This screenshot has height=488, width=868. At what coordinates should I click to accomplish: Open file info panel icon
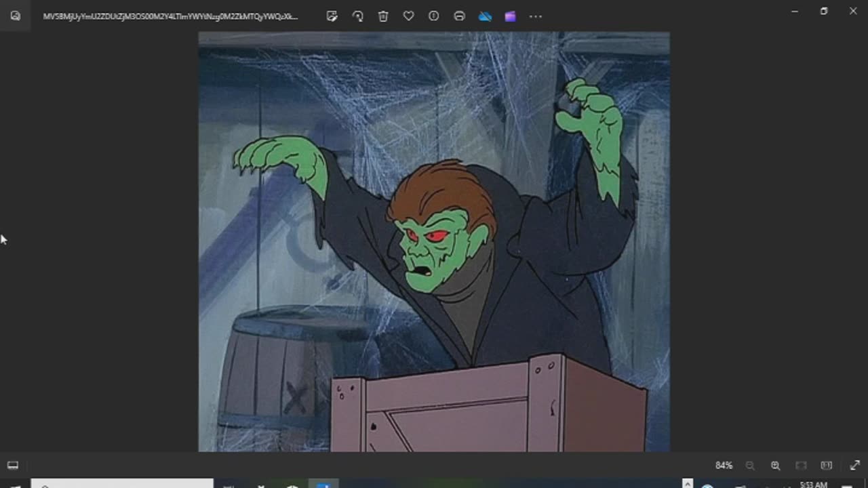pos(433,16)
